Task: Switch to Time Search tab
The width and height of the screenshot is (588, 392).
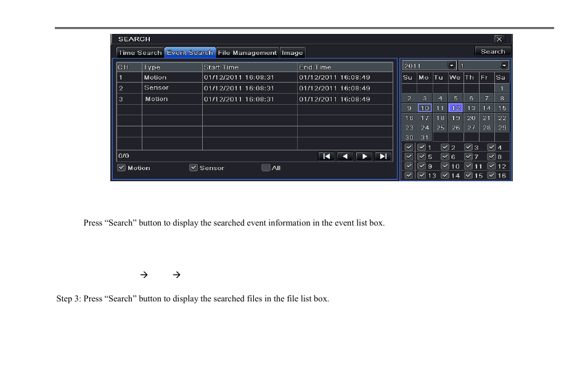Action: [140, 52]
